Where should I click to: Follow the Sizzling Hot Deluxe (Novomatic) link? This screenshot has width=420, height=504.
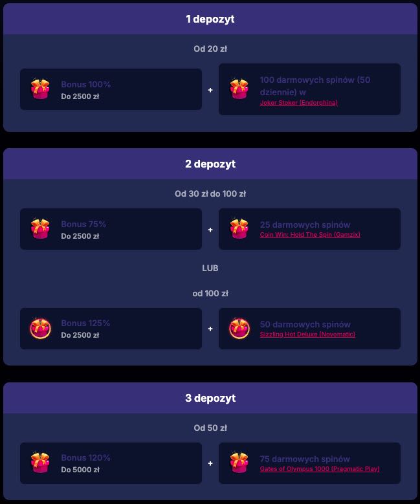pyautogui.click(x=307, y=334)
